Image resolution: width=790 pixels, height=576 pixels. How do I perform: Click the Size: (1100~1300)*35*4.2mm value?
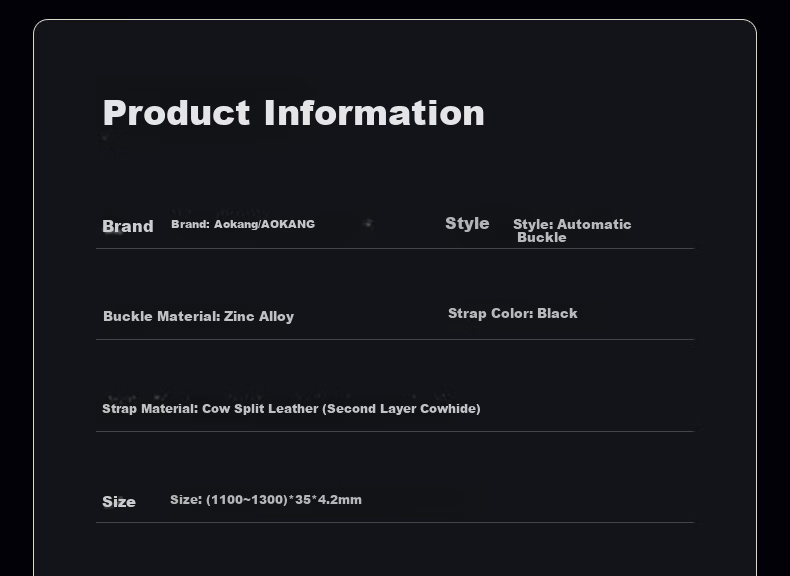pyautogui.click(x=266, y=500)
